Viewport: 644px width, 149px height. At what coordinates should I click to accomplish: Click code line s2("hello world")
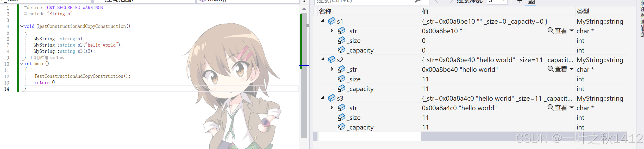(x=78, y=45)
